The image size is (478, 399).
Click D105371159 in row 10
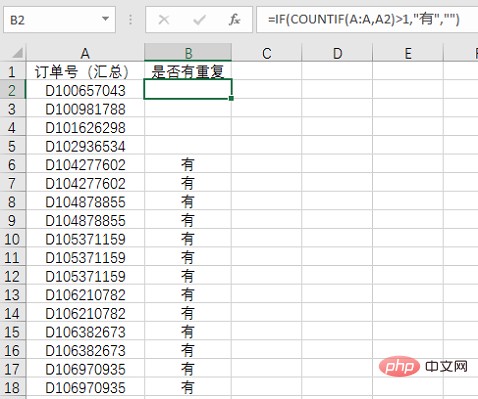[x=85, y=239]
